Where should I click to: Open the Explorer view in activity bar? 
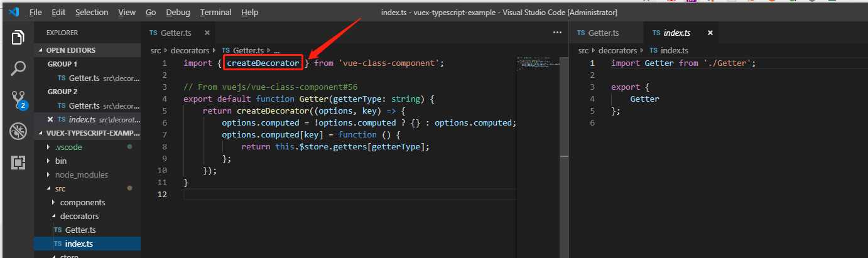tap(17, 38)
